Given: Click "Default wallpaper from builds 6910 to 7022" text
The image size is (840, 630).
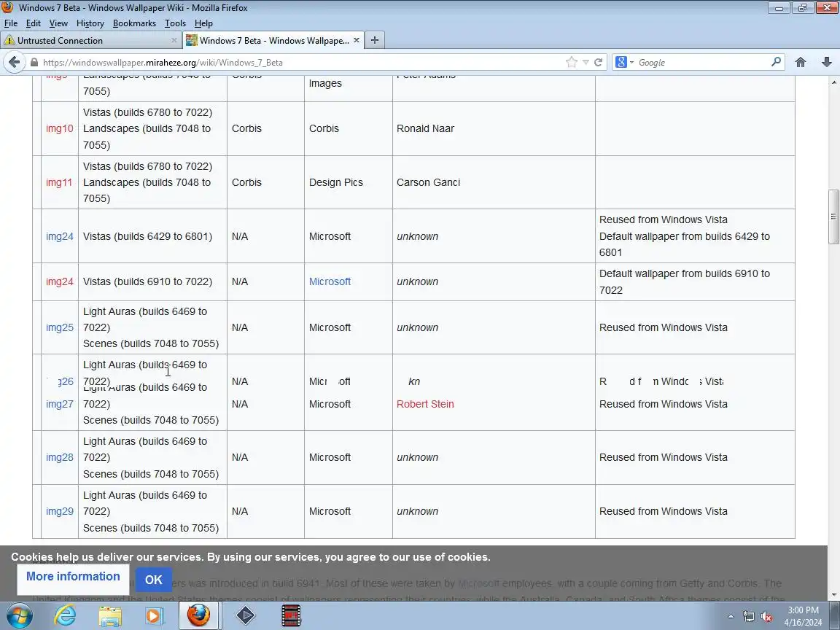Looking at the screenshot, I should (x=684, y=281).
